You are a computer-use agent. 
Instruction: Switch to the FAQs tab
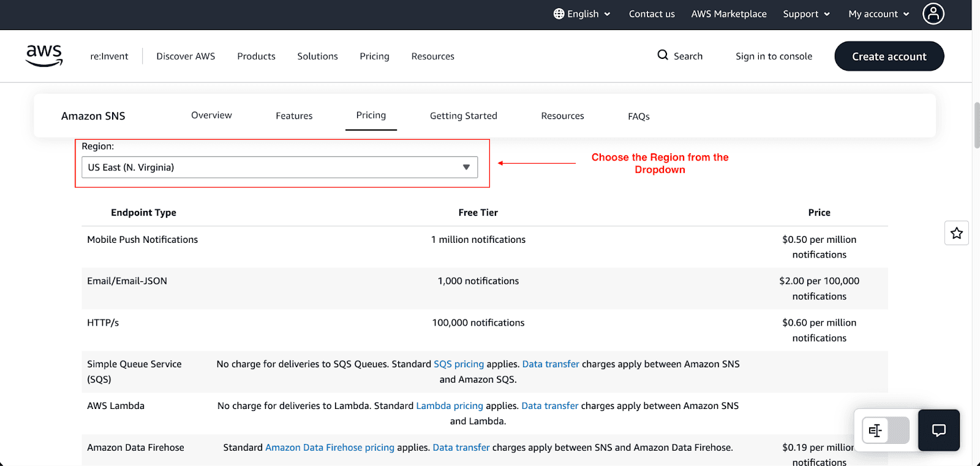point(639,116)
